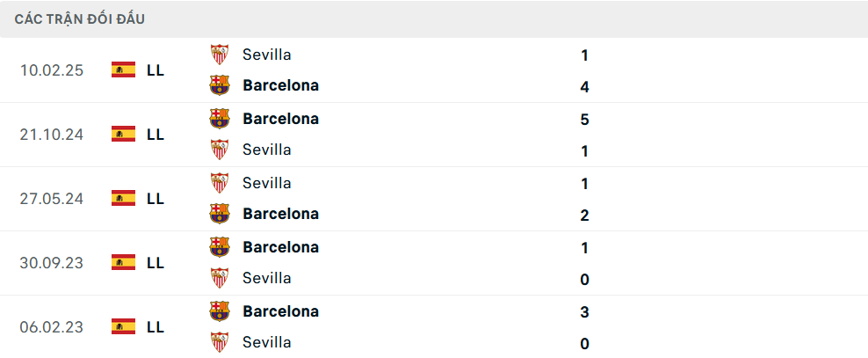
Task: Open Barcelona team name in 06.02.23 match
Action: (280, 311)
